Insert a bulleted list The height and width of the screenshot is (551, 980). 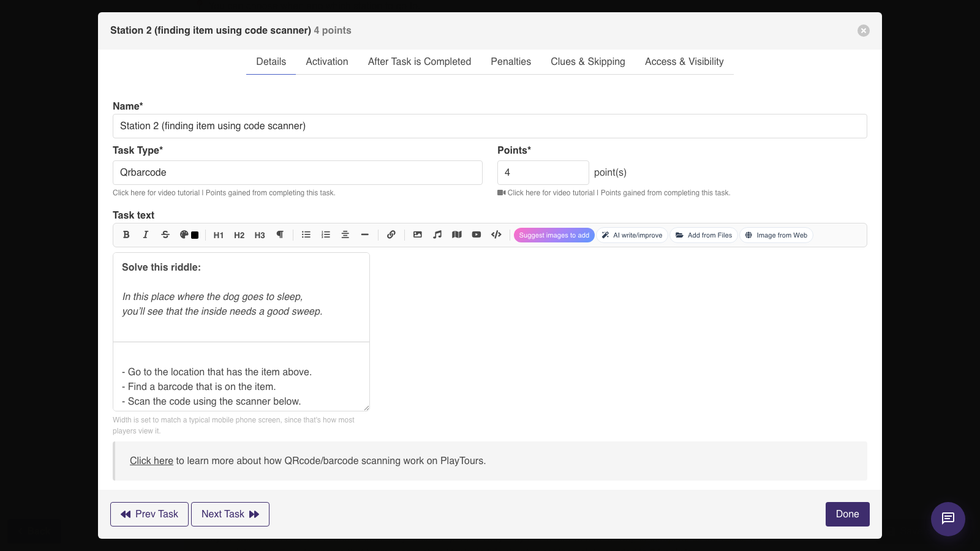[306, 234]
